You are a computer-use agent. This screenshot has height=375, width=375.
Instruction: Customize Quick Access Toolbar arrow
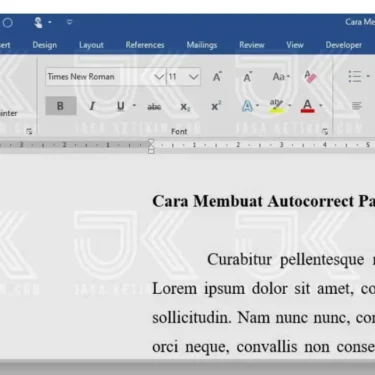coord(70,22)
